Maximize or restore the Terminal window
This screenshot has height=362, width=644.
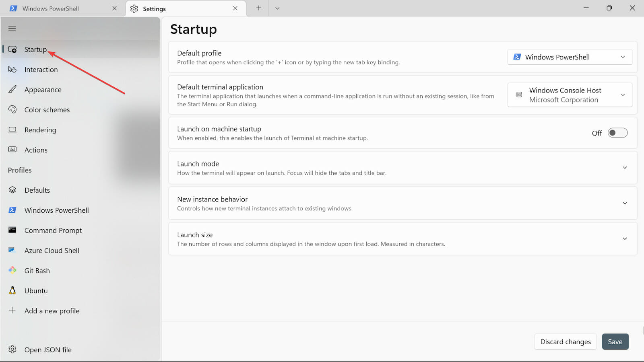(x=609, y=8)
